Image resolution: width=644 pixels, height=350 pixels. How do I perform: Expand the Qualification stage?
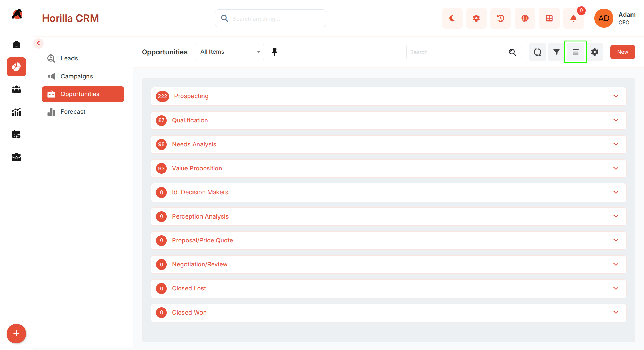click(388, 120)
